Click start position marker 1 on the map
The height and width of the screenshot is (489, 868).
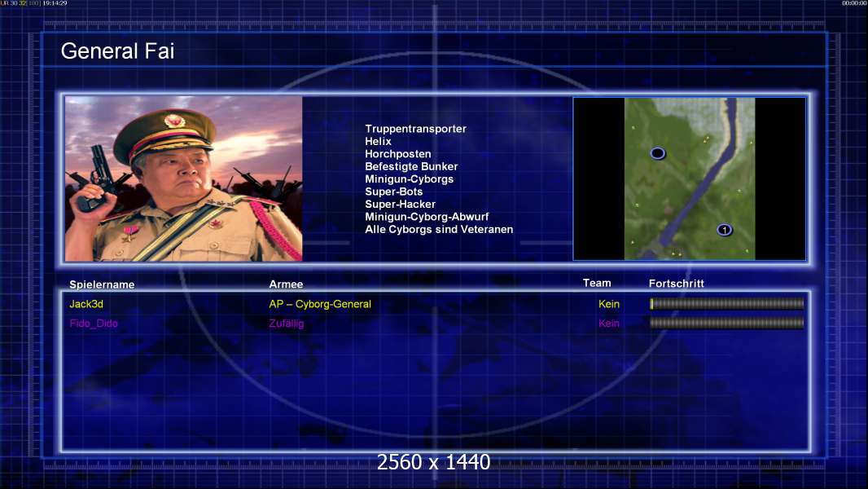pyautogui.click(x=724, y=230)
